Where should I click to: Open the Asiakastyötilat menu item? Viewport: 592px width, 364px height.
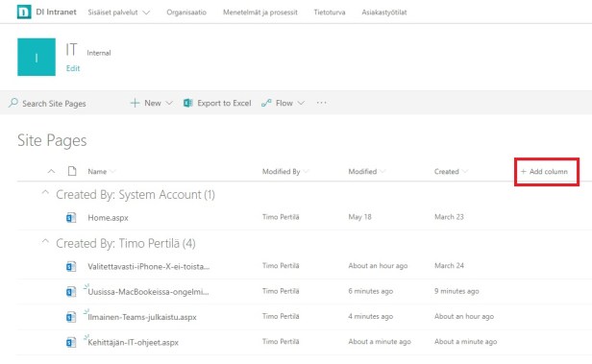tap(384, 12)
